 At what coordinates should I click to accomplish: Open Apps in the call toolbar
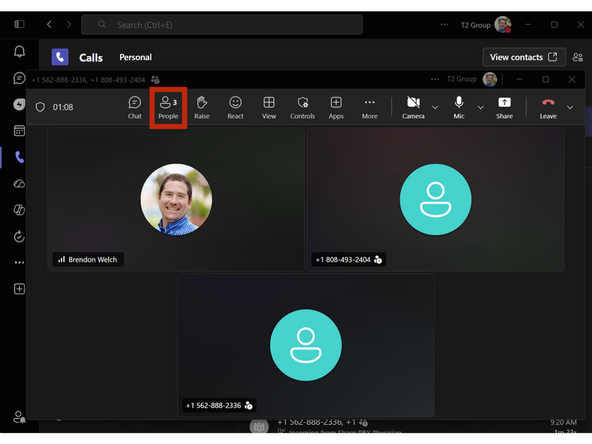[336, 108]
